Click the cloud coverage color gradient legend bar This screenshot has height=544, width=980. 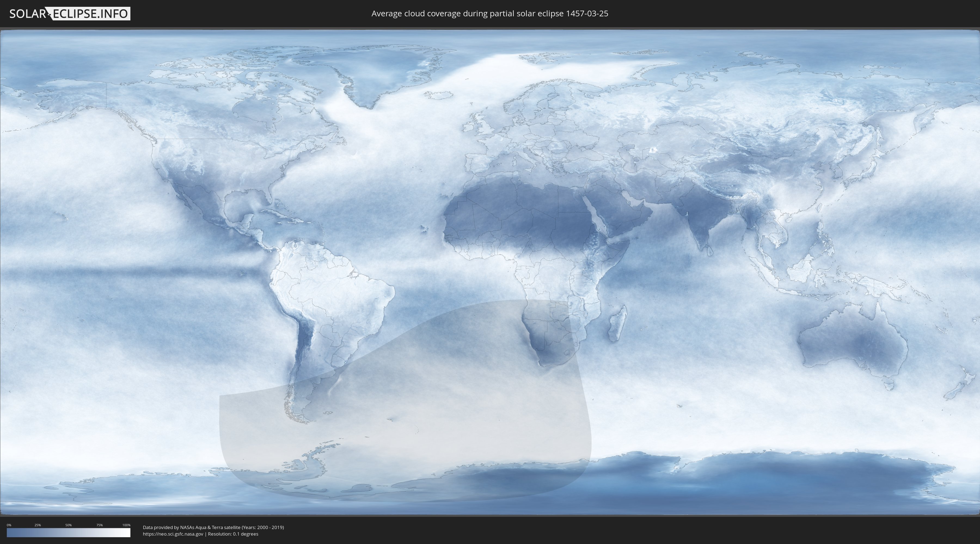tap(69, 533)
